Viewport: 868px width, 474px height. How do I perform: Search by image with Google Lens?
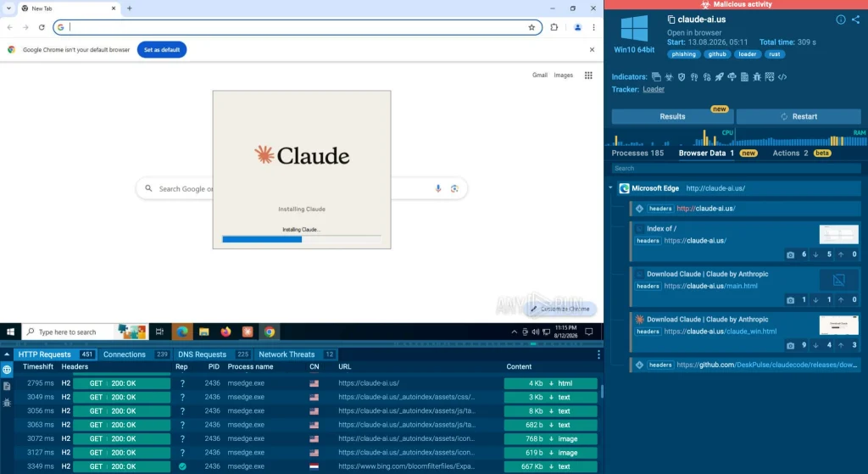(454, 189)
